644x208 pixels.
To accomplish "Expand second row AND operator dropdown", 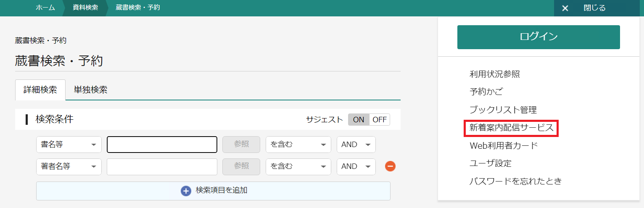I will pos(356,166).
